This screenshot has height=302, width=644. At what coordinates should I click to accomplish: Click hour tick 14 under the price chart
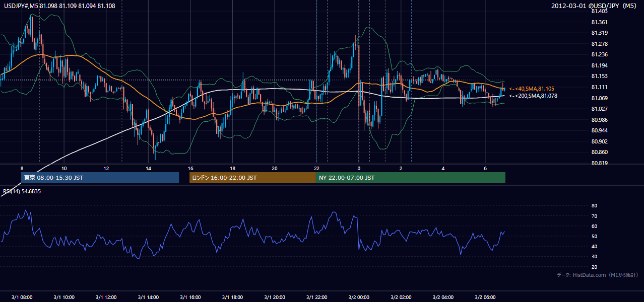click(x=148, y=168)
